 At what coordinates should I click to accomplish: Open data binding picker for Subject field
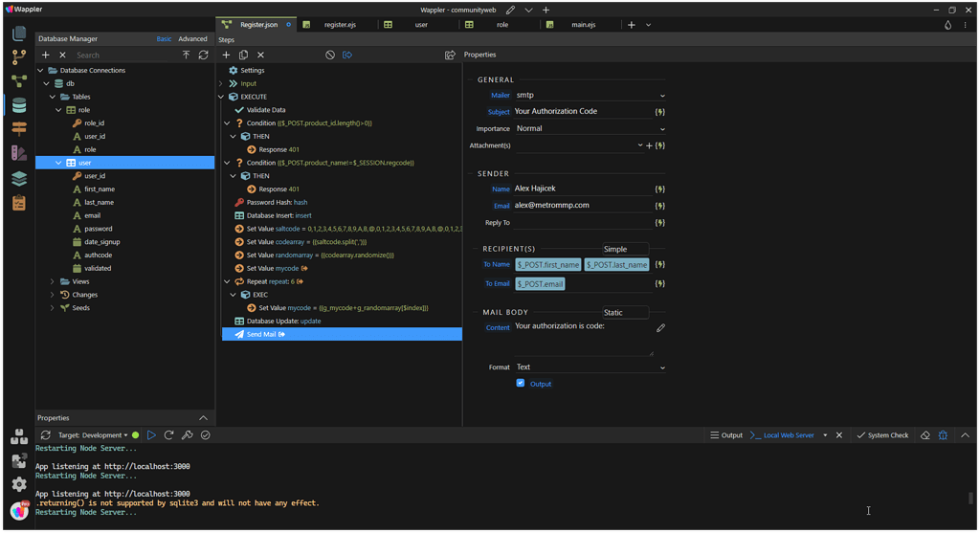(660, 112)
